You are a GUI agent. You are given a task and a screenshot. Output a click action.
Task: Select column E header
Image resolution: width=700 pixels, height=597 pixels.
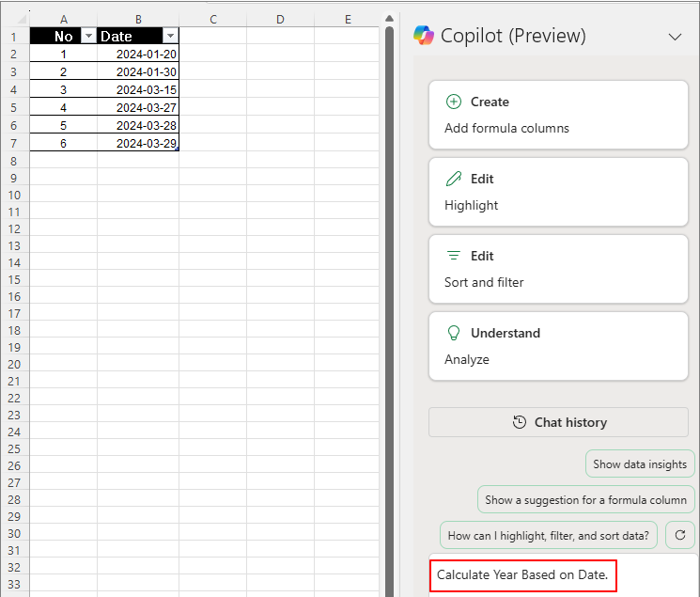347,19
